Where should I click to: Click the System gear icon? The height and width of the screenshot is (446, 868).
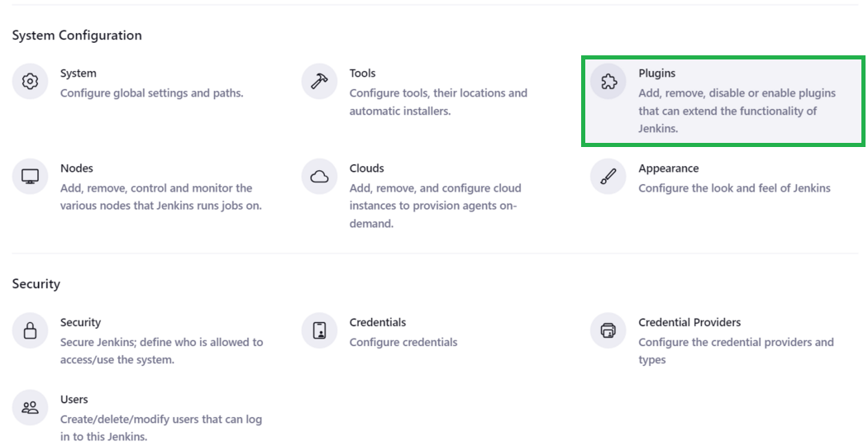click(30, 82)
